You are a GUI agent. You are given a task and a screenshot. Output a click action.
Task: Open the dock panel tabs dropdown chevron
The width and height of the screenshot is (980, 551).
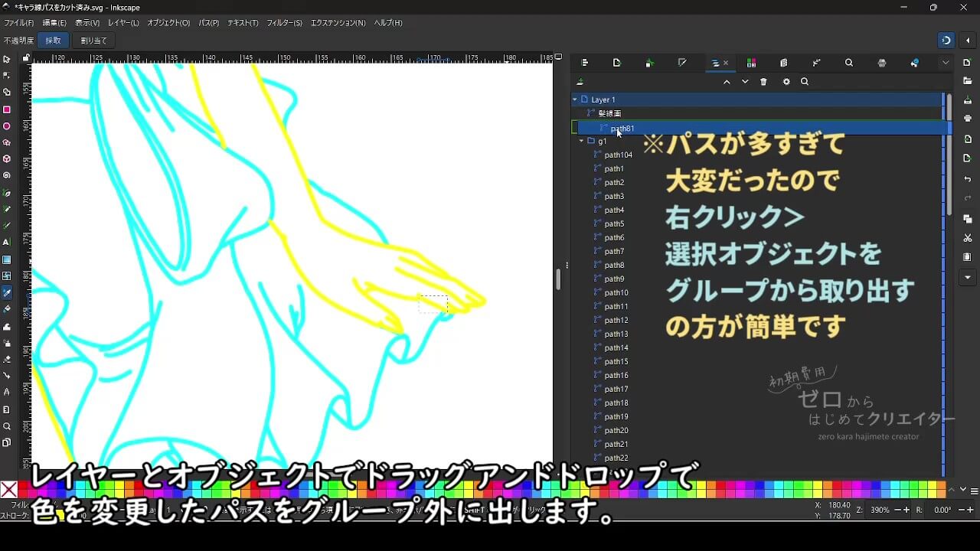[x=946, y=63]
